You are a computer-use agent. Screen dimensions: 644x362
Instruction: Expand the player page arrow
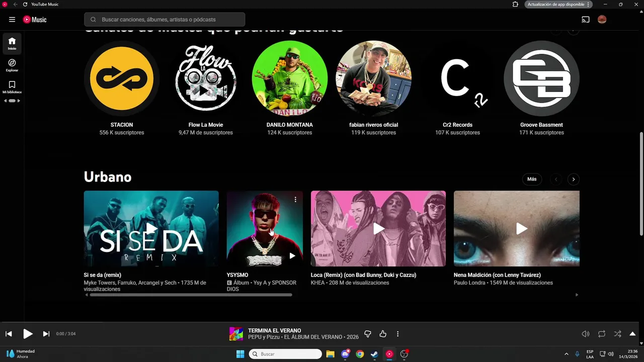pos(632,334)
